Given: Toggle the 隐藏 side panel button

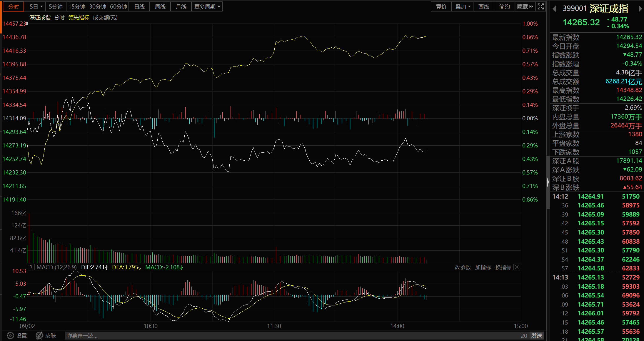Looking at the screenshot, I should coord(525,6).
